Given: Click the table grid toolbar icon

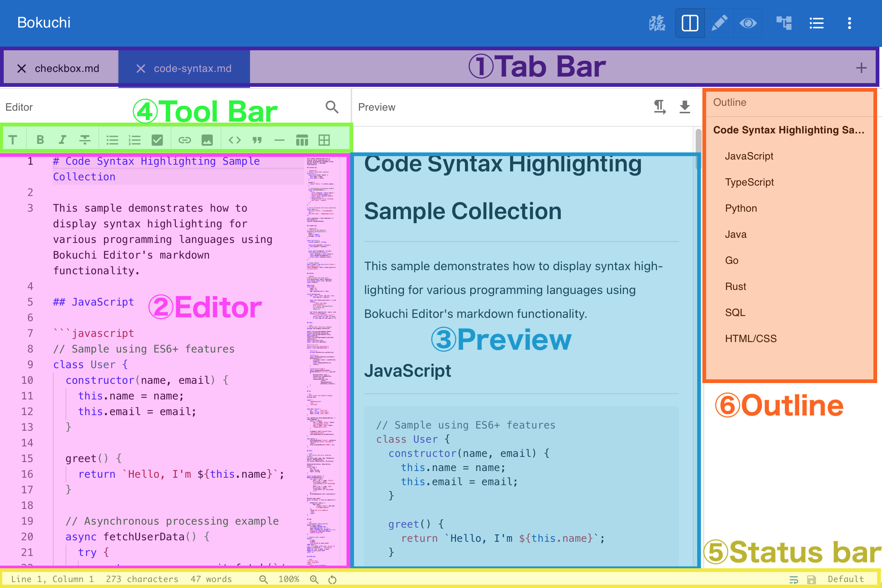Looking at the screenshot, I should [325, 140].
